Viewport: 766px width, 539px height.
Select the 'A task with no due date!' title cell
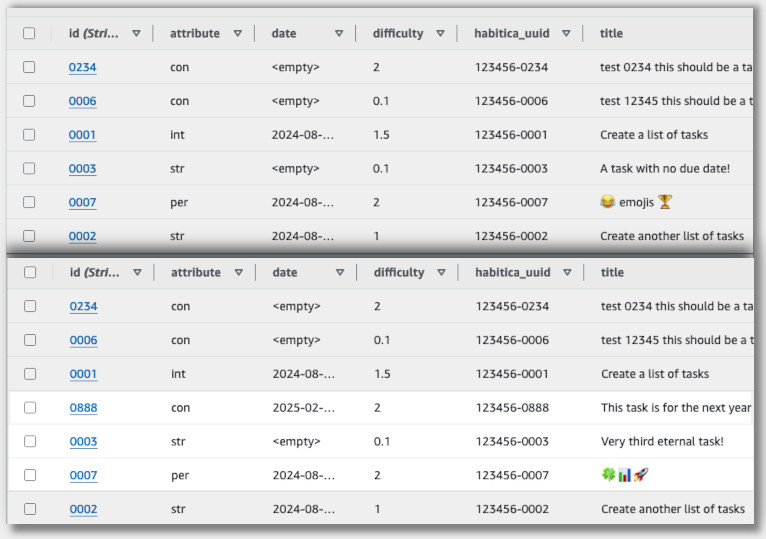[665, 168]
